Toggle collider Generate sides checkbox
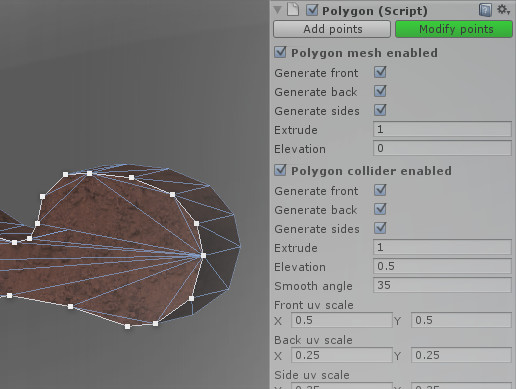The height and width of the screenshot is (389, 516). pyautogui.click(x=380, y=228)
